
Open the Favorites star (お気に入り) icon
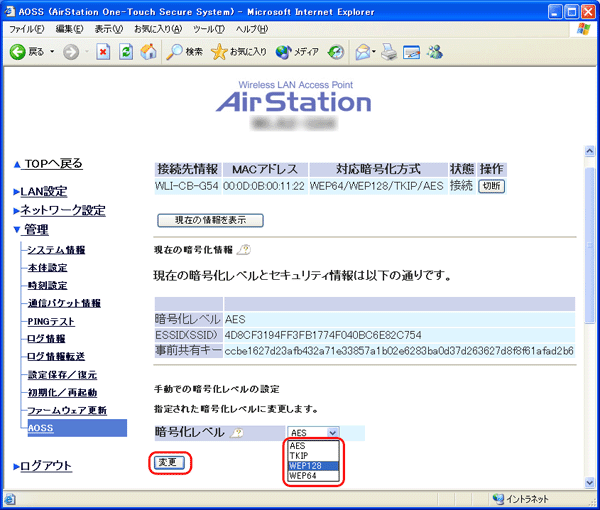(x=219, y=52)
